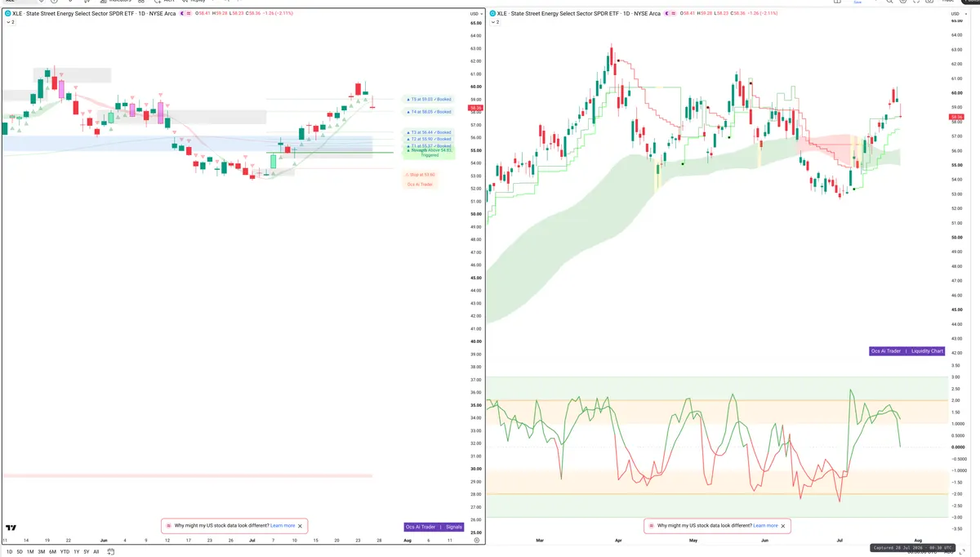Click Apr label on right time axis
Image resolution: width=980 pixels, height=557 pixels.
click(x=617, y=541)
